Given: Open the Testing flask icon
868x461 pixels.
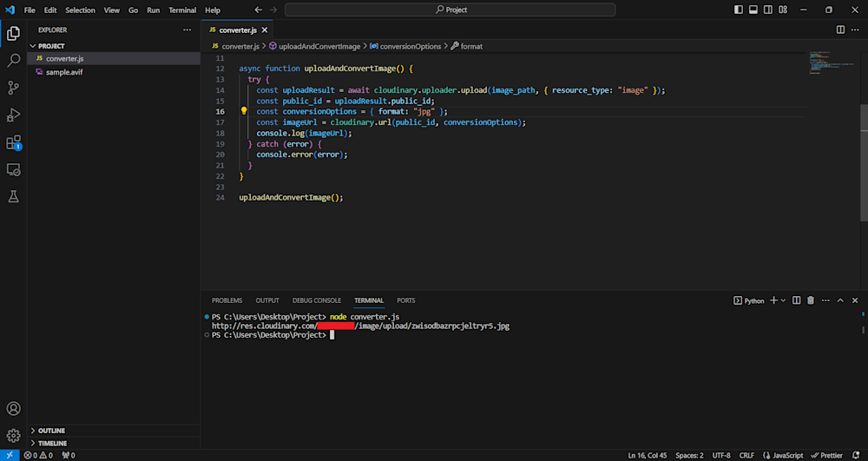Looking at the screenshot, I should (13, 197).
